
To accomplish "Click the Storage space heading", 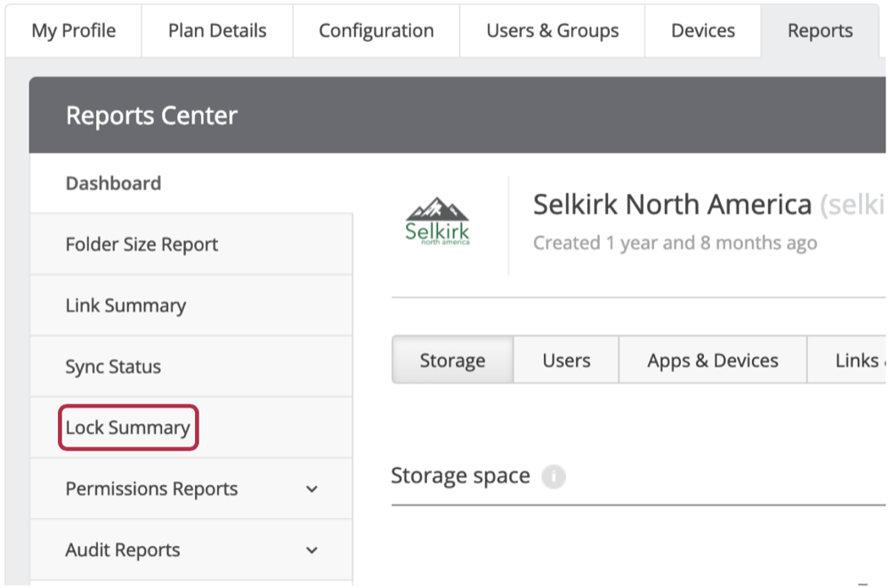I will click(460, 476).
